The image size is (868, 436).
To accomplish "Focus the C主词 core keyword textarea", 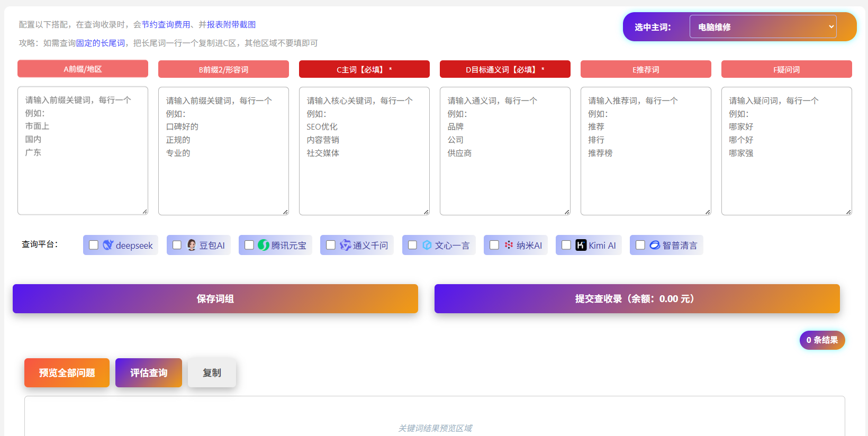I will [x=364, y=151].
